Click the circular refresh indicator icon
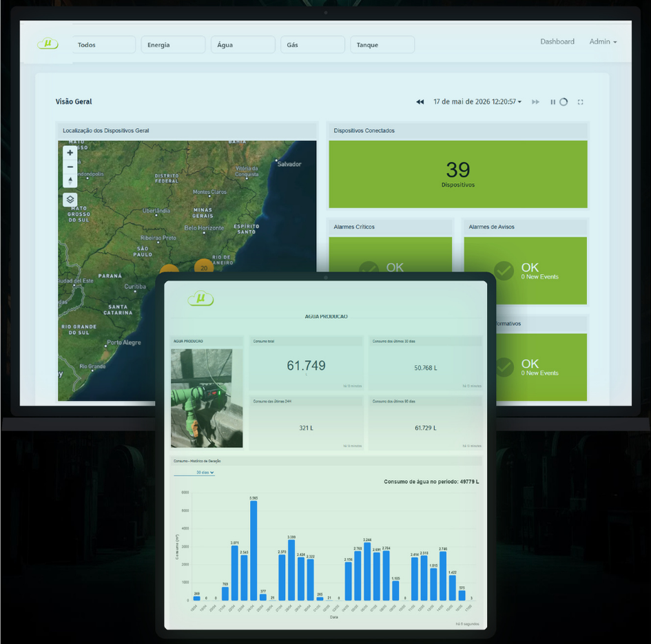The height and width of the screenshot is (644, 651). click(x=564, y=102)
